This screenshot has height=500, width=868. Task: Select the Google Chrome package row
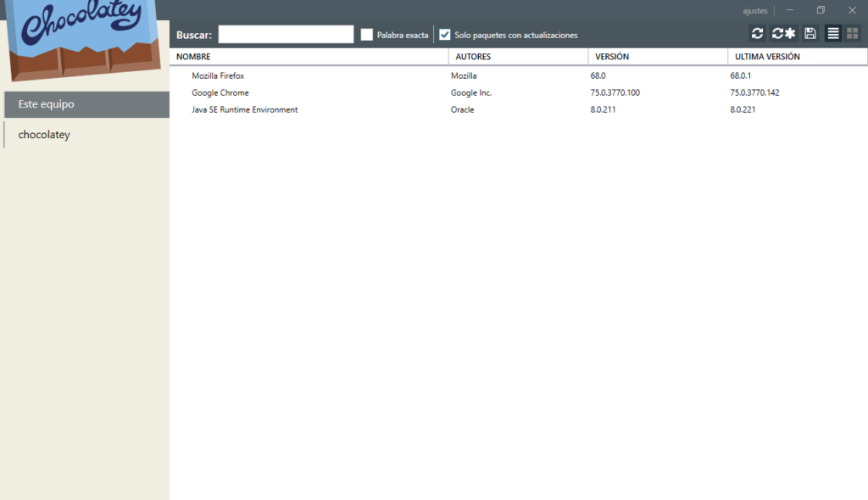tap(519, 92)
